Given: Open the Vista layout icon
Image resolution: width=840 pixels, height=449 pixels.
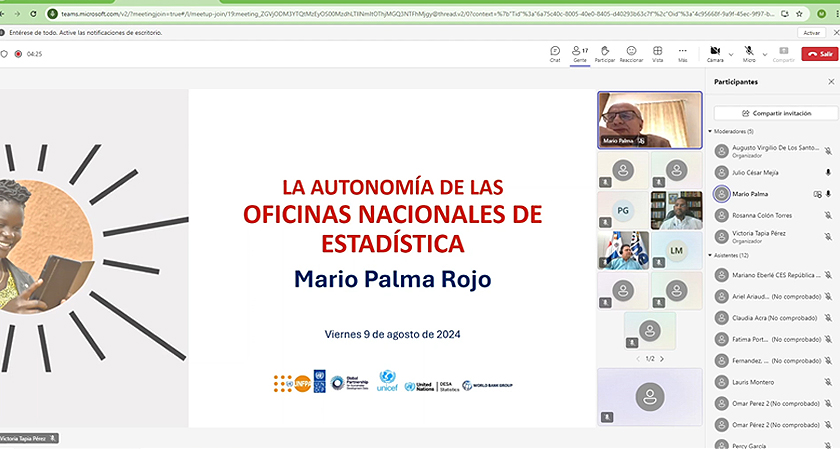Looking at the screenshot, I should (657, 54).
